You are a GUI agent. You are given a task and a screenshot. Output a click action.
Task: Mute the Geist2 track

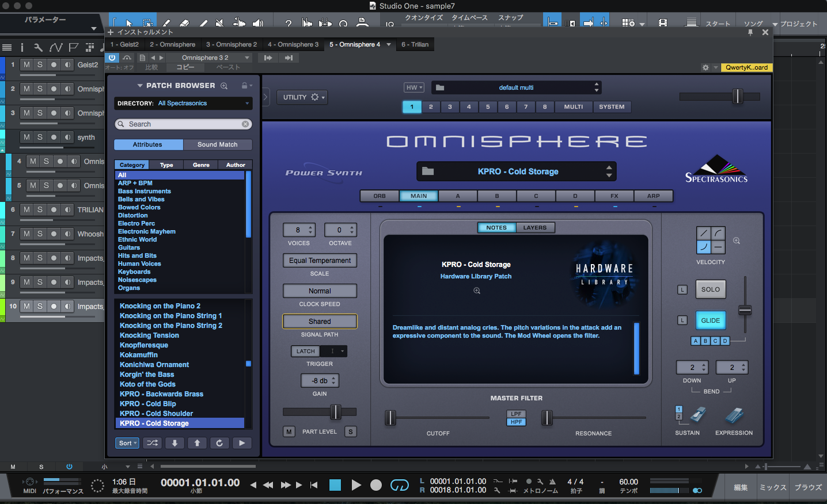(x=26, y=65)
